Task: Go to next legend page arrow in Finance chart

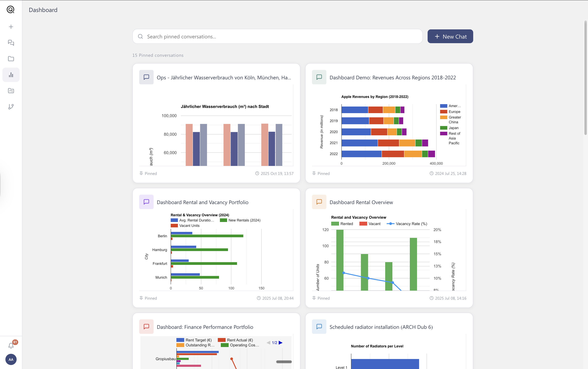Action: click(281, 343)
